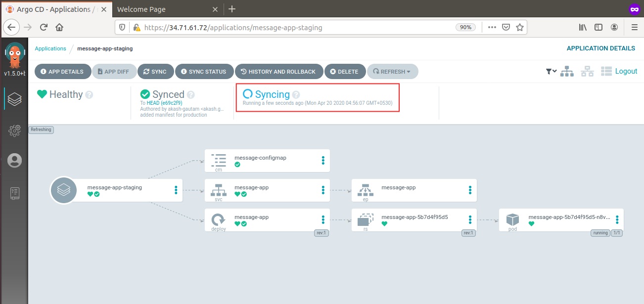Select the message-app deploy icon

tap(218, 219)
